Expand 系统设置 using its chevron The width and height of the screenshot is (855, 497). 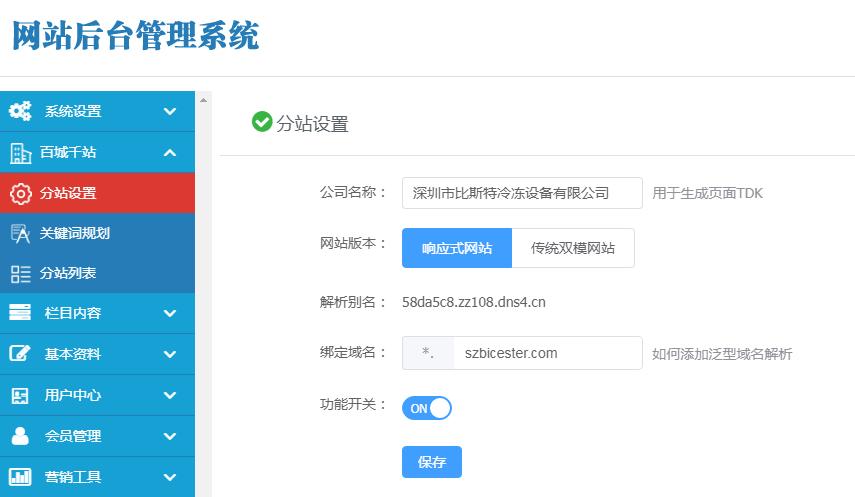(170, 111)
